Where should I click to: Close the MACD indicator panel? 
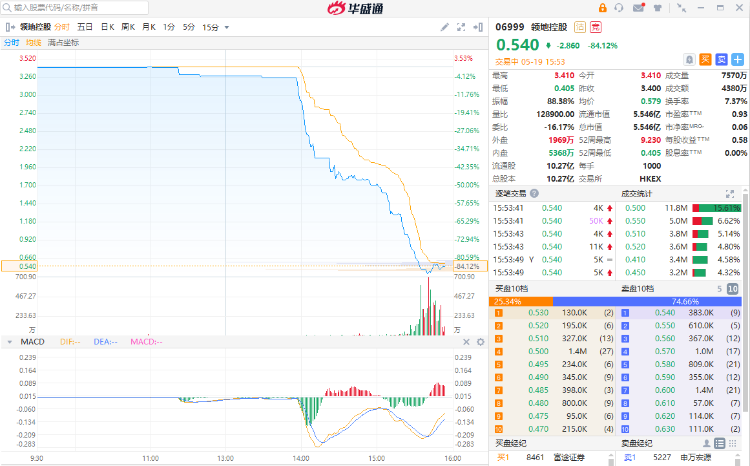(466, 342)
